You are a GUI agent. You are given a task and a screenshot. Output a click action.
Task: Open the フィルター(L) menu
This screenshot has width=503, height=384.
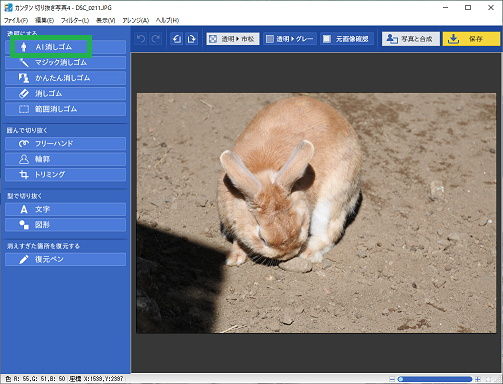[x=75, y=21]
